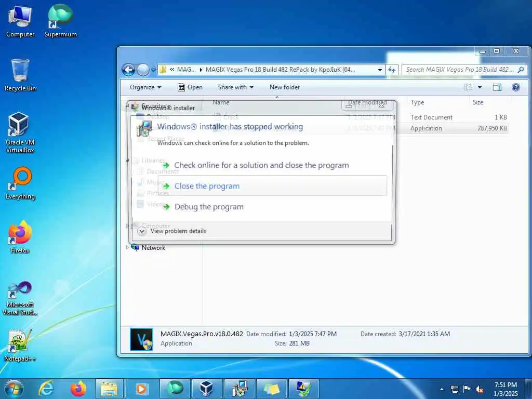Select Oracle VM VirtualBox desktop shortcut
Image resolution: width=532 pixels, height=399 pixels.
click(20, 133)
